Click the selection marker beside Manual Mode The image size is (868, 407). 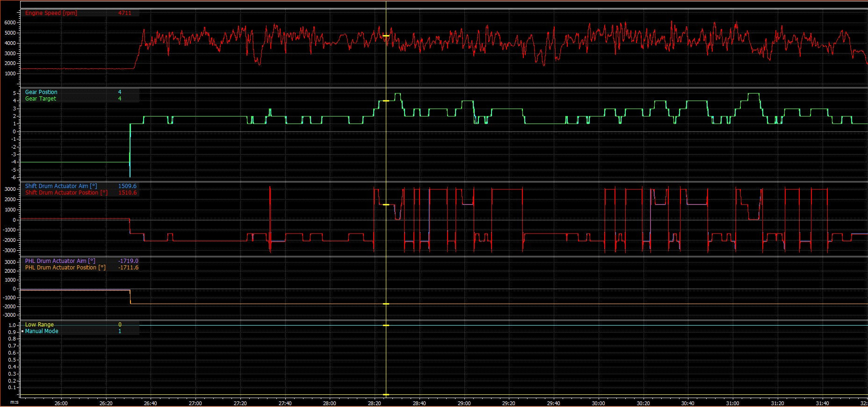point(22,331)
